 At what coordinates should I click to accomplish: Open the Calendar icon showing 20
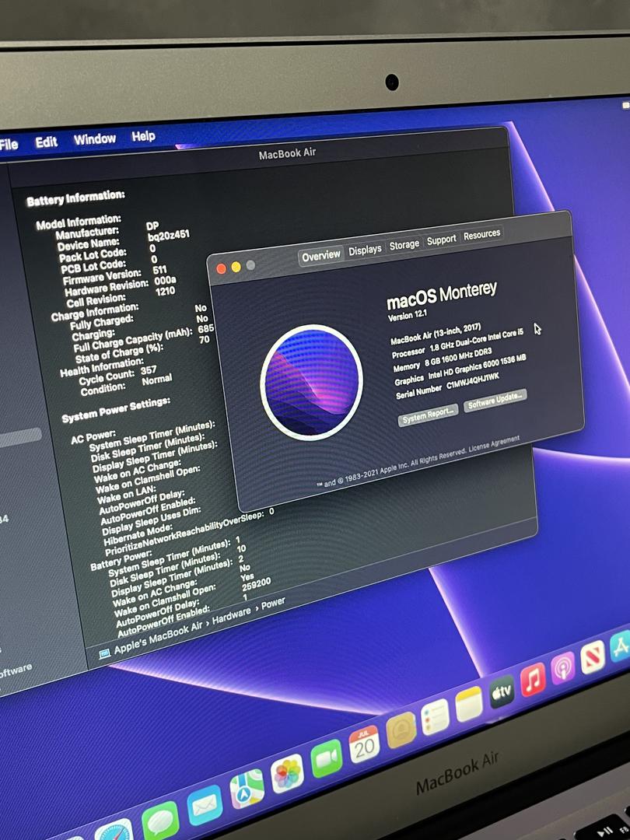coord(364,744)
